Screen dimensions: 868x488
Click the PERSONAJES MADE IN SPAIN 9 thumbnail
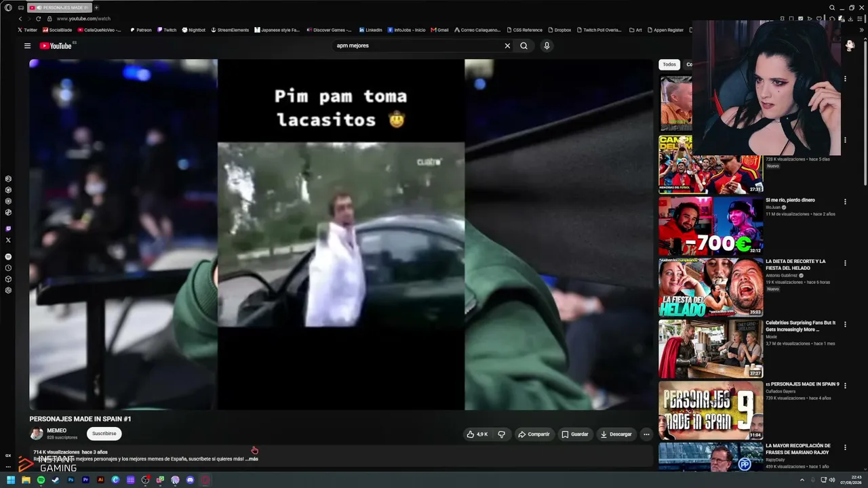click(x=711, y=410)
